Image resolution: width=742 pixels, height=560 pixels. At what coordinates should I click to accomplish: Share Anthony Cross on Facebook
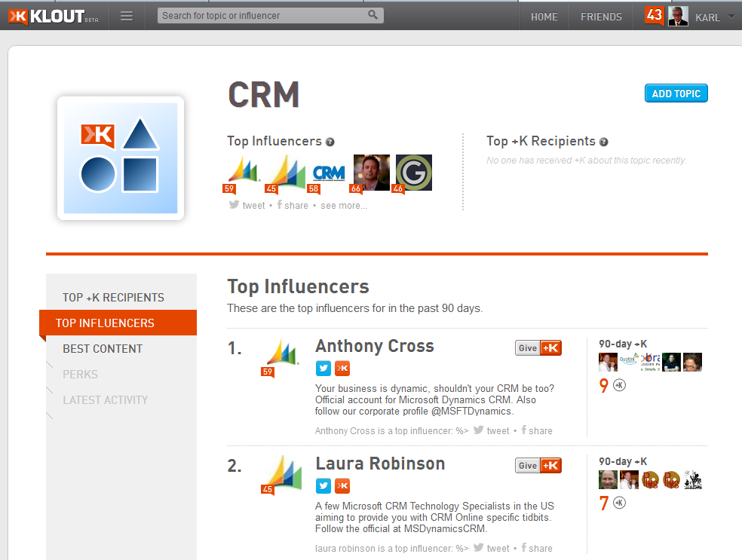(x=537, y=430)
